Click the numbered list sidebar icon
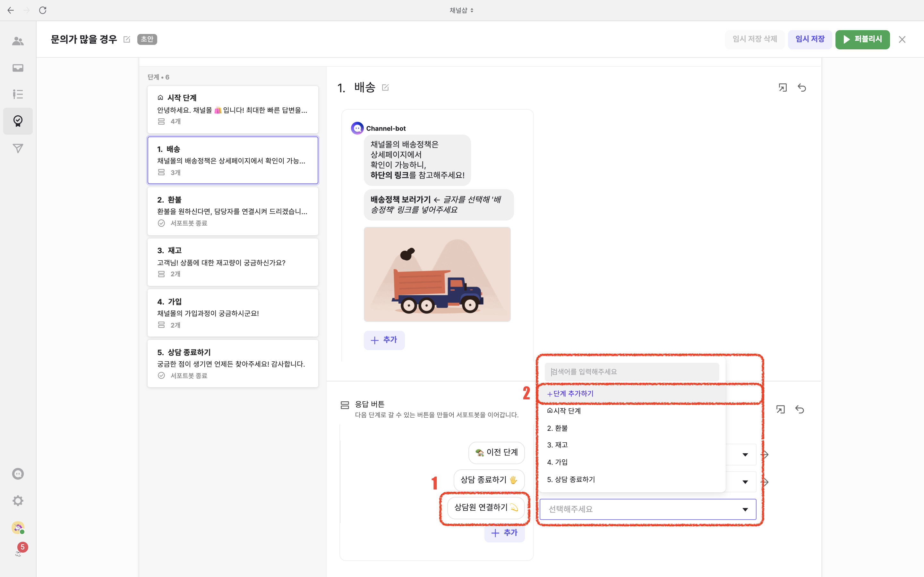The height and width of the screenshot is (577, 924). point(18,94)
